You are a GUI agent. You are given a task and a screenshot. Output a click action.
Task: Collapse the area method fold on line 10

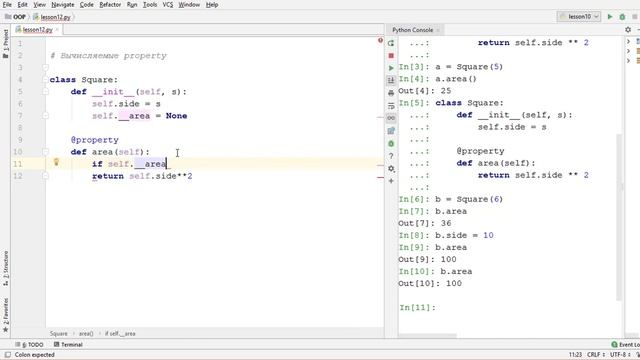pos(45,152)
